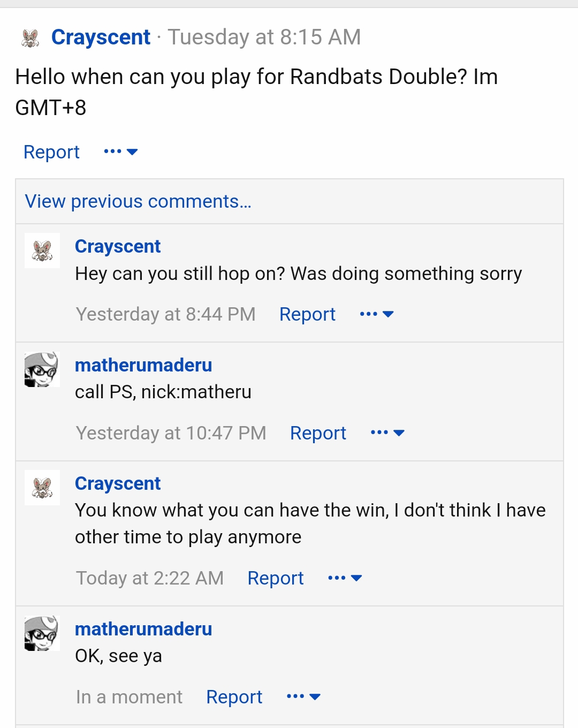Open matherumaderu's name on 'call PS' comment

tap(143, 365)
